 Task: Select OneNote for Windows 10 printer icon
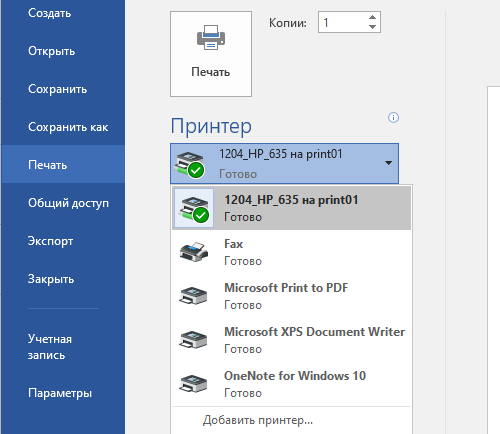[193, 384]
